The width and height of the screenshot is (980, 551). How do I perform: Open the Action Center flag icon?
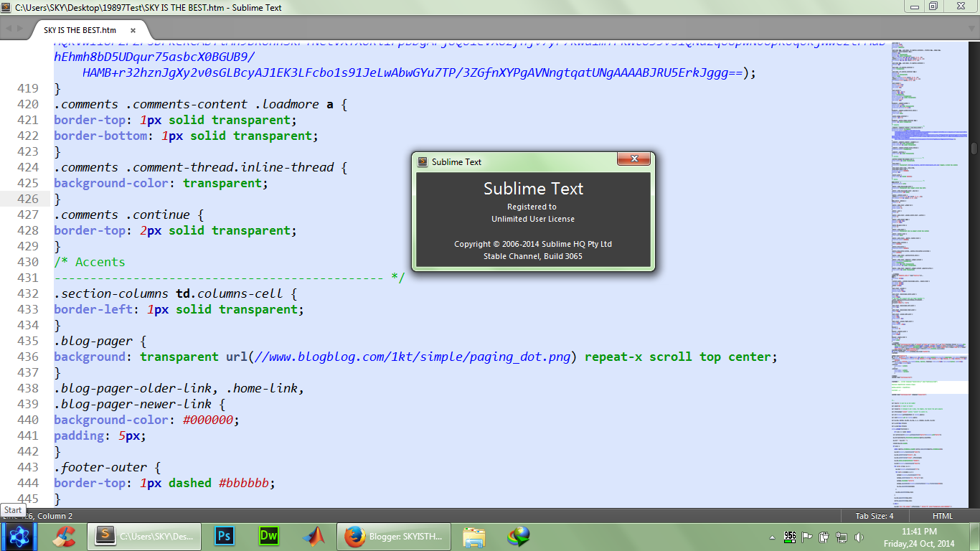click(x=806, y=537)
